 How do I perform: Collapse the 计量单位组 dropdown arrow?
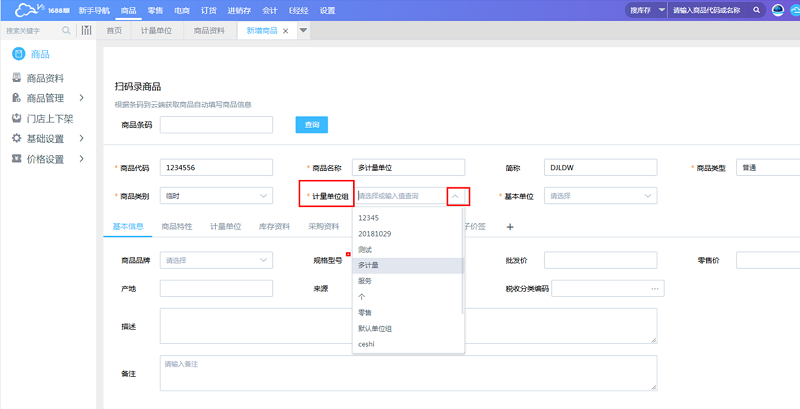(456, 196)
